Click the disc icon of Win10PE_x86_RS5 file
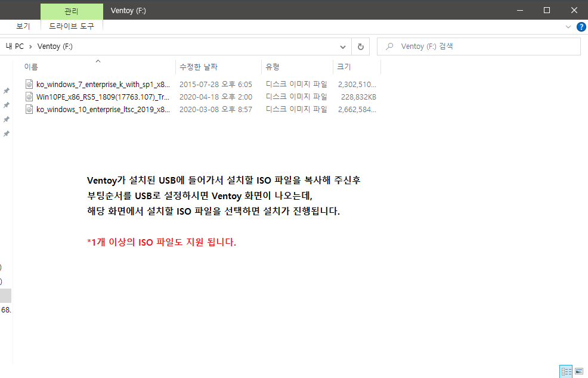Viewport: 588px width, 378px height. coord(29,97)
